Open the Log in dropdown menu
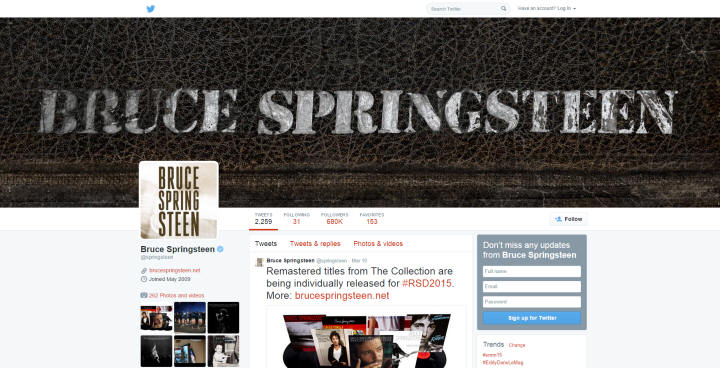The width and height of the screenshot is (720, 368). pyautogui.click(x=567, y=9)
